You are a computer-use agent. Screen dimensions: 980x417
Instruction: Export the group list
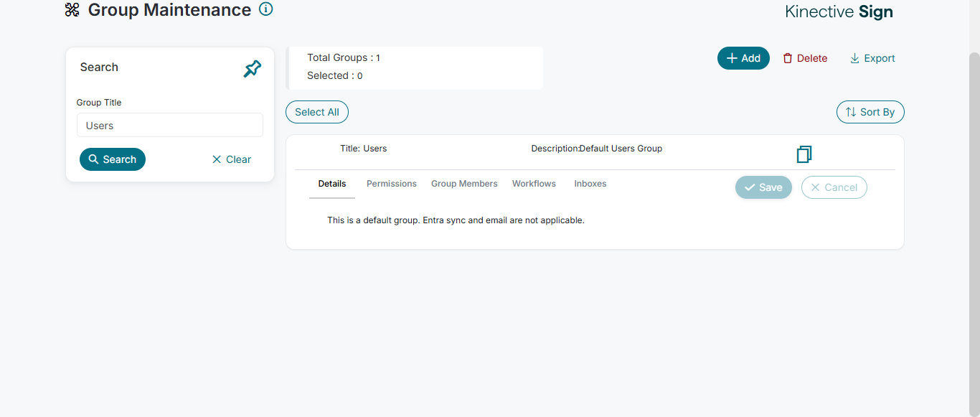[872, 58]
